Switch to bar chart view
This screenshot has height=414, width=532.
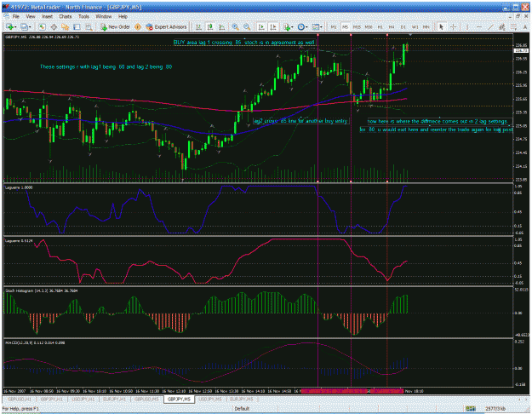tap(198, 26)
